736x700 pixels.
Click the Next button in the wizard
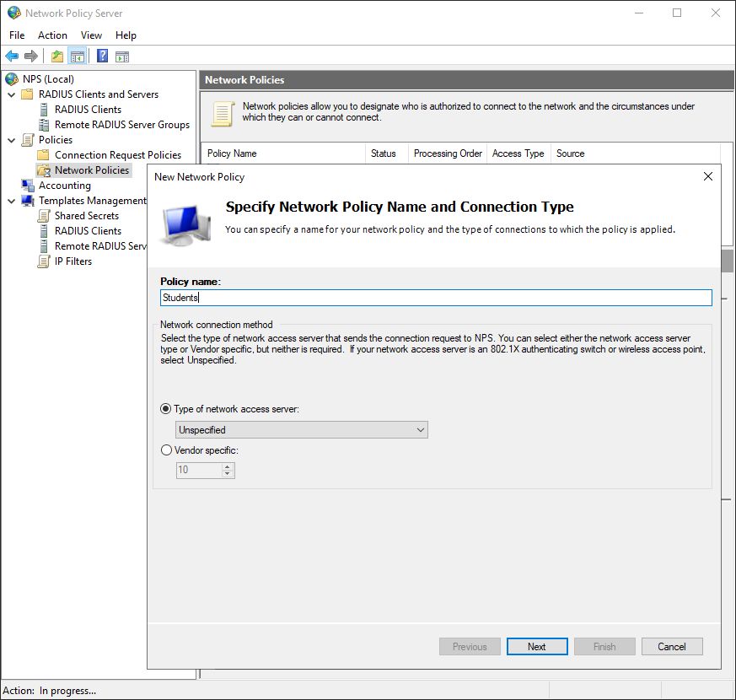[537, 647]
